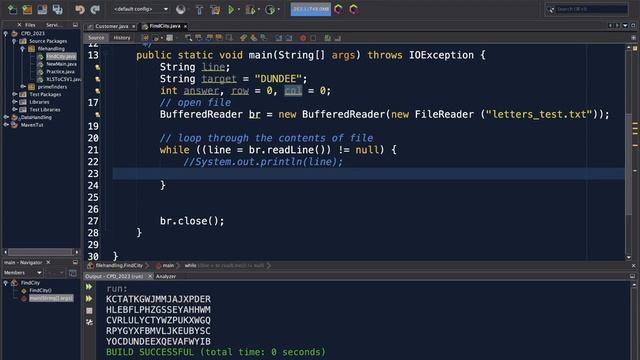Switch to the FindCity.java editor tab

[164, 26]
